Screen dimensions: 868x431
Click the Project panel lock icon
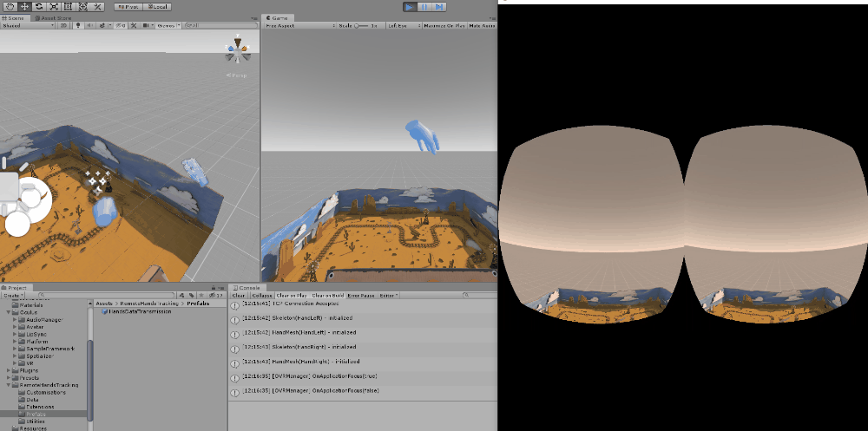pyautogui.click(x=214, y=288)
